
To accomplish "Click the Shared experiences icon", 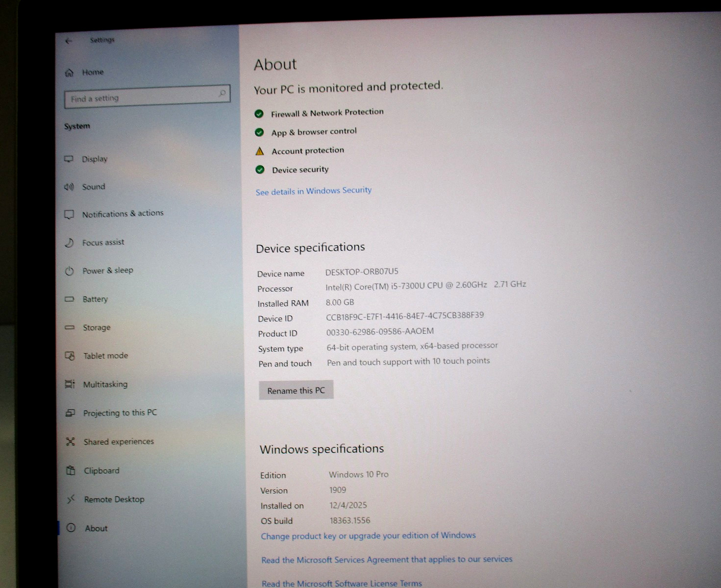I will click(x=71, y=442).
